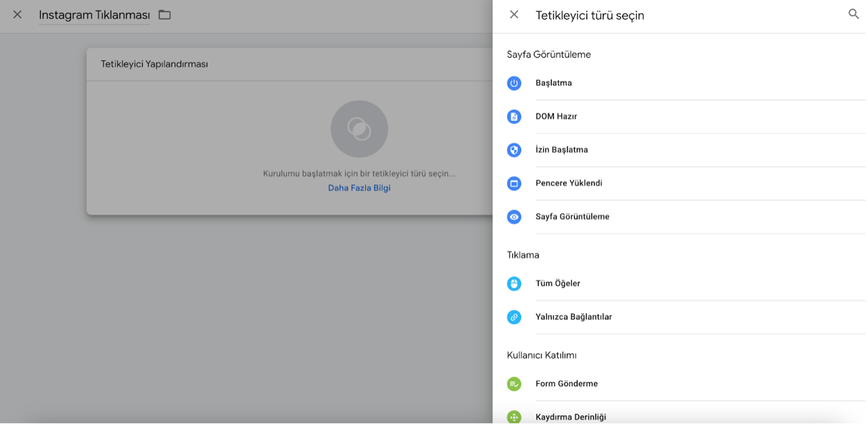The height and width of the screenshot is (425, 868).
Task: Click the Pencere Yüklendi window icon
Action: (x=514, y=183)
